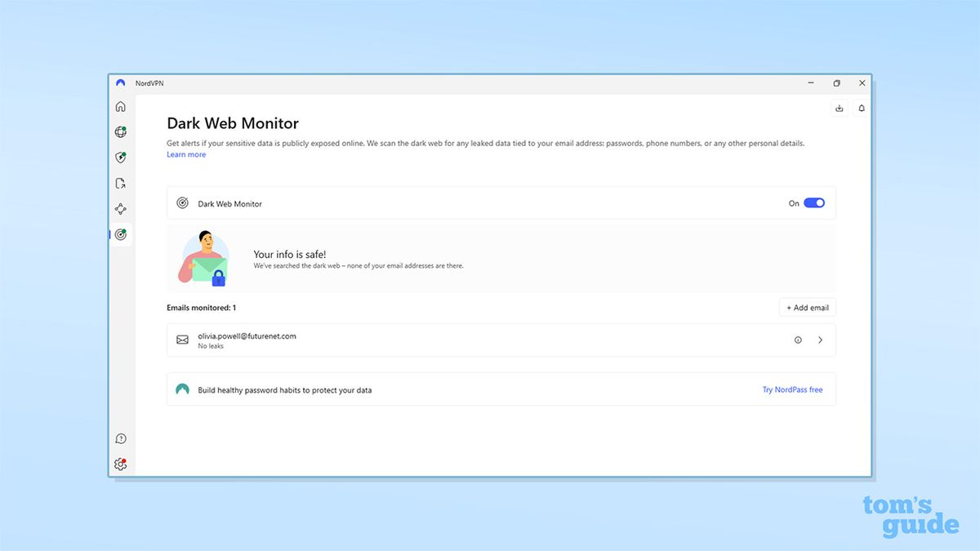Click the NordPass logo icon
Screen dimensions: 980x551
182,390
